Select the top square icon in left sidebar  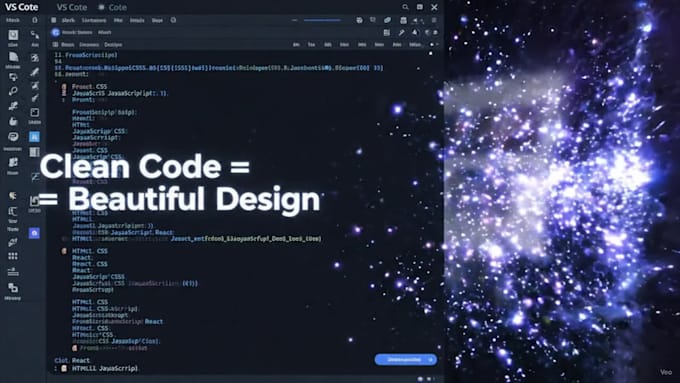click(13, 35)
